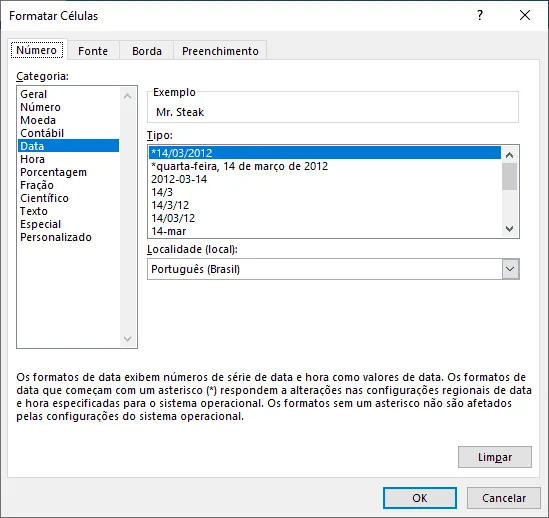549x518 pixels.
Task: Click the Categoria list scroll-up arrow
Action: coord(127,96)
